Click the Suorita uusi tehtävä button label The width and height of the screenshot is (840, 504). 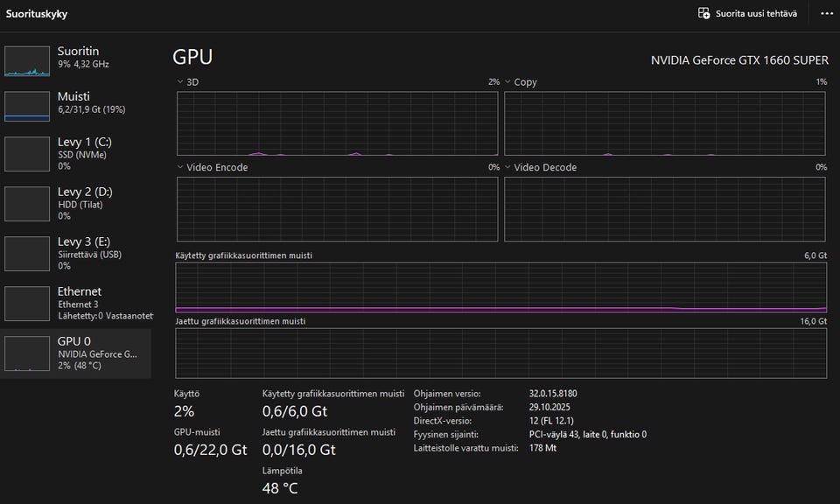click(x=756, y=13)
